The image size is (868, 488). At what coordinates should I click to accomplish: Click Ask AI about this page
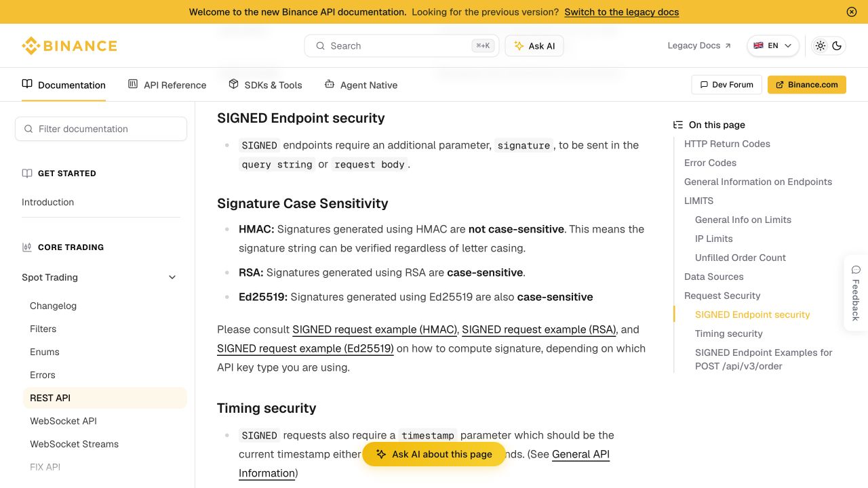tap(434, 454)
